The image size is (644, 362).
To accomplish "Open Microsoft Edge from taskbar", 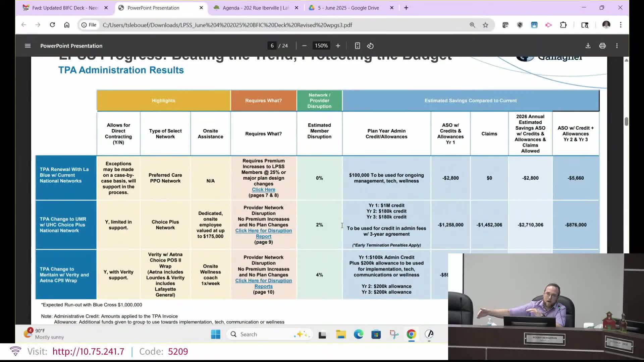I will click(359, 334).
